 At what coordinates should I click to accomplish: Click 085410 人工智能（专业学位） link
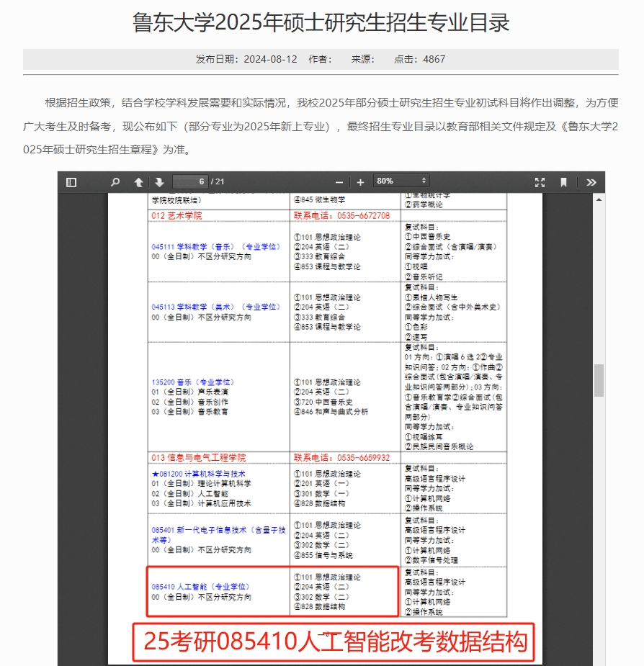pyautogui.click(x=201, y=587)
